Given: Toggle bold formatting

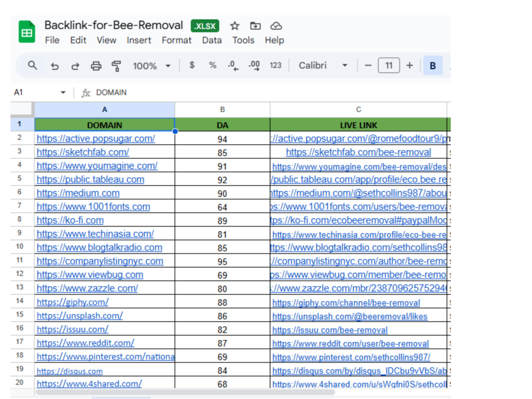Looking at the screenshot, I should [433, 65].
